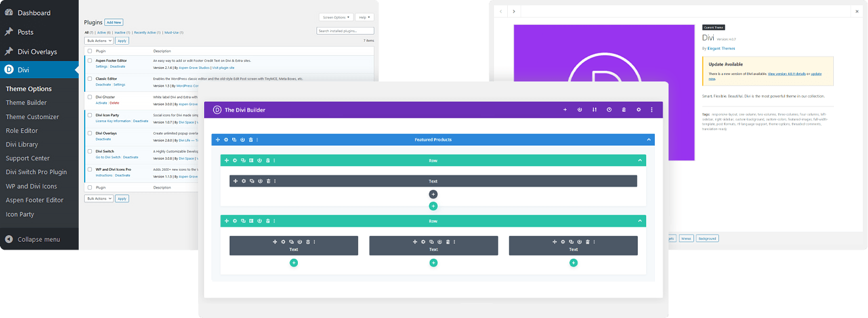Open editing history clock icon in Divi Builder header

[609, 110]
